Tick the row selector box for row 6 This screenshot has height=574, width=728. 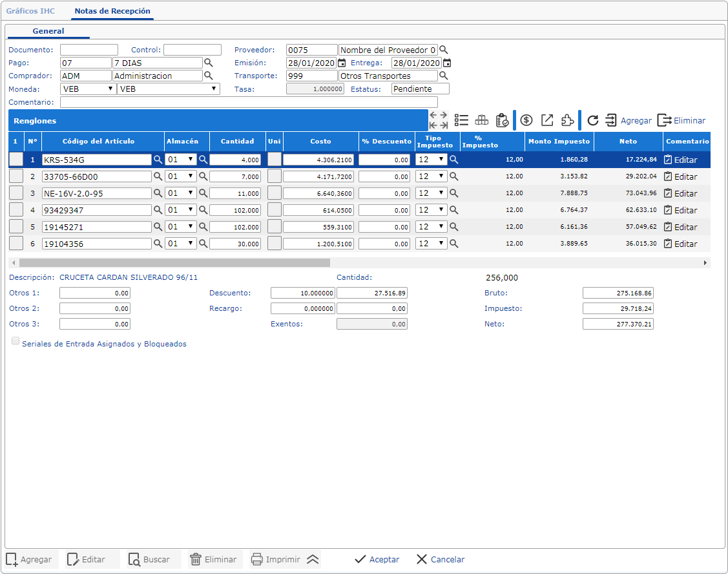(16, 244)
